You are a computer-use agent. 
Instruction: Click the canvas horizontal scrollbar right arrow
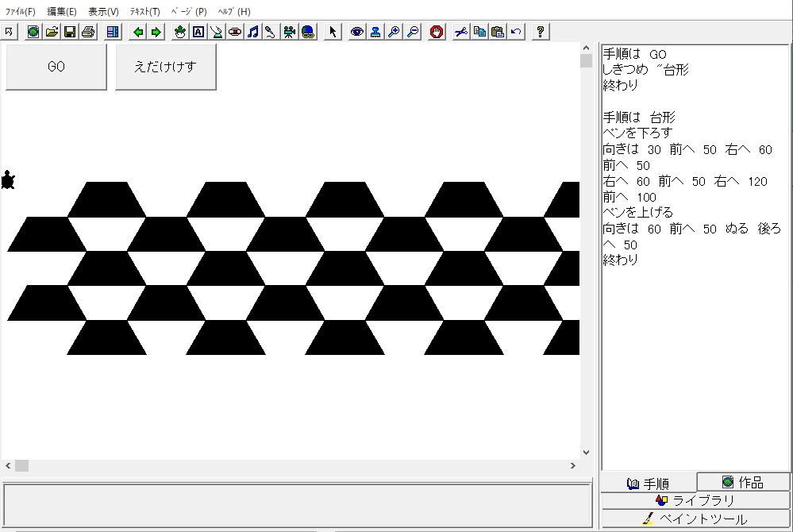tap(572, 466)
